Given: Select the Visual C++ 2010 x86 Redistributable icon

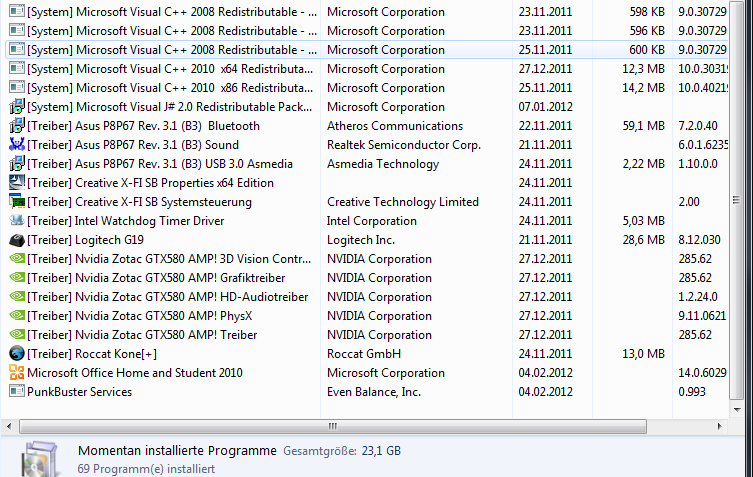Looking at the screenshot, I should (17, 87).
